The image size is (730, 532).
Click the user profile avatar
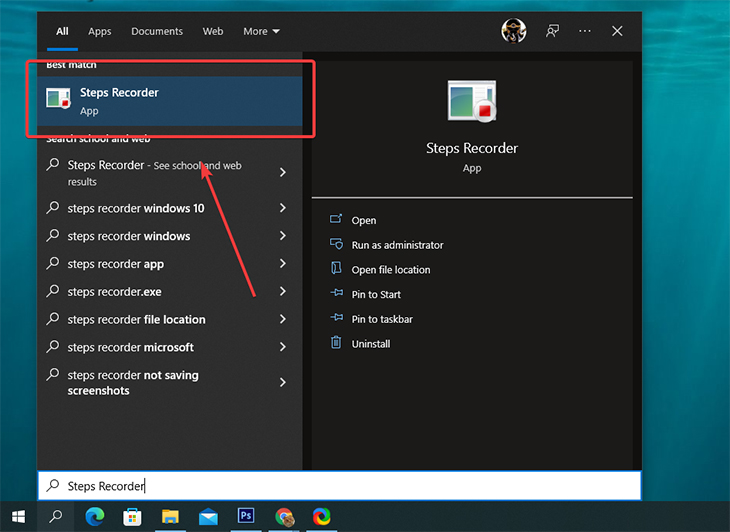(514, 31)
